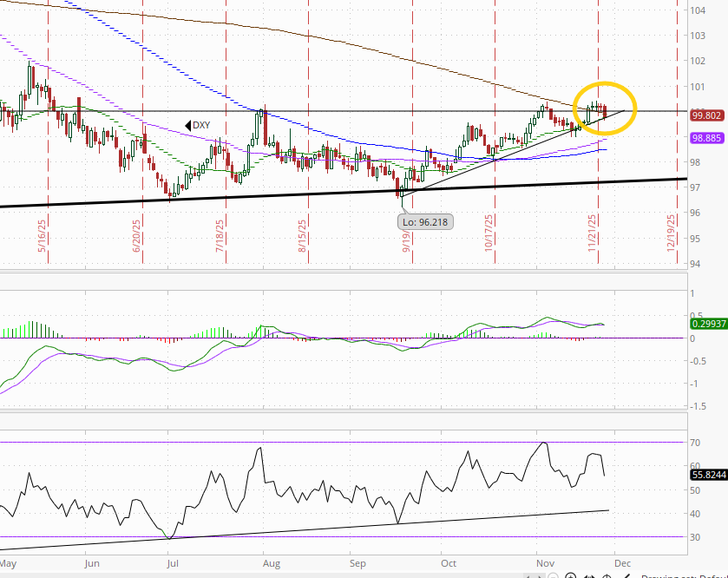Image resolution: width=728 pixels, height=578 pixels.
Task: Click the 70 level on RSI axis
Action: [x=695, y=443]
